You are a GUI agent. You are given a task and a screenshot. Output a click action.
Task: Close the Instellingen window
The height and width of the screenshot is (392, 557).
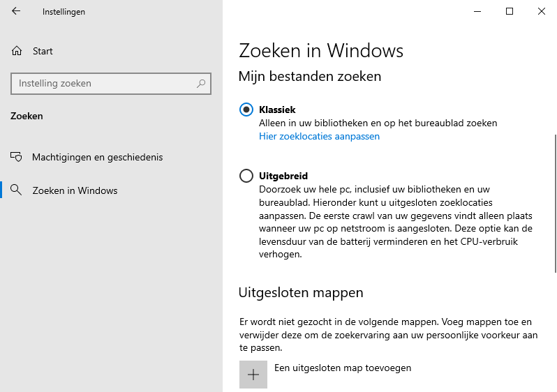click(x=542, y=11)
